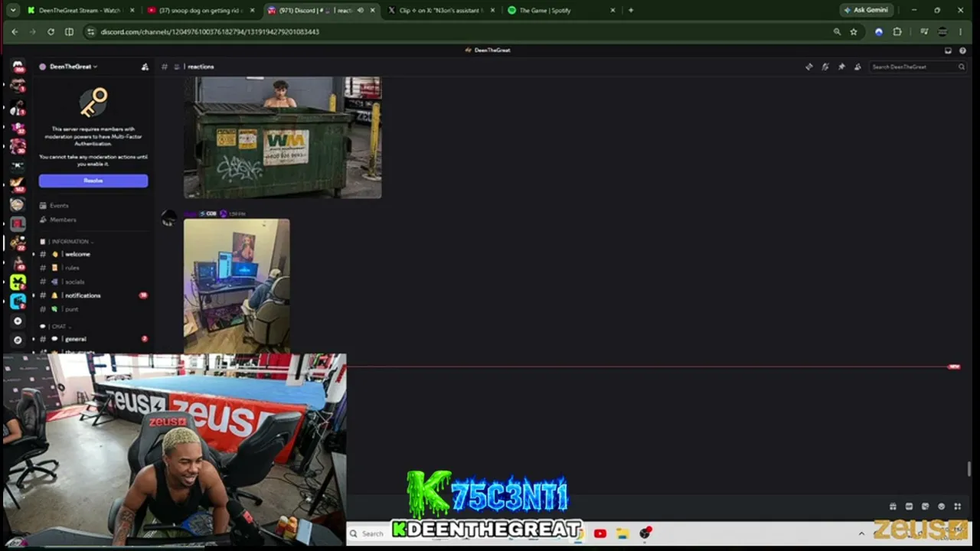Viewport: 980px width, 551px height.
Task: Open Discord direct messages home icon
Action: [x=18, y=67]
